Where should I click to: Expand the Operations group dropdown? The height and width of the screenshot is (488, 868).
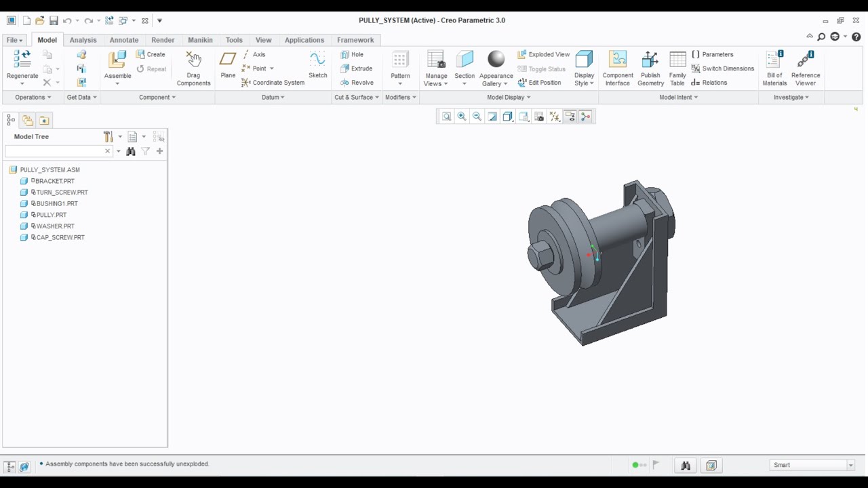33,97
